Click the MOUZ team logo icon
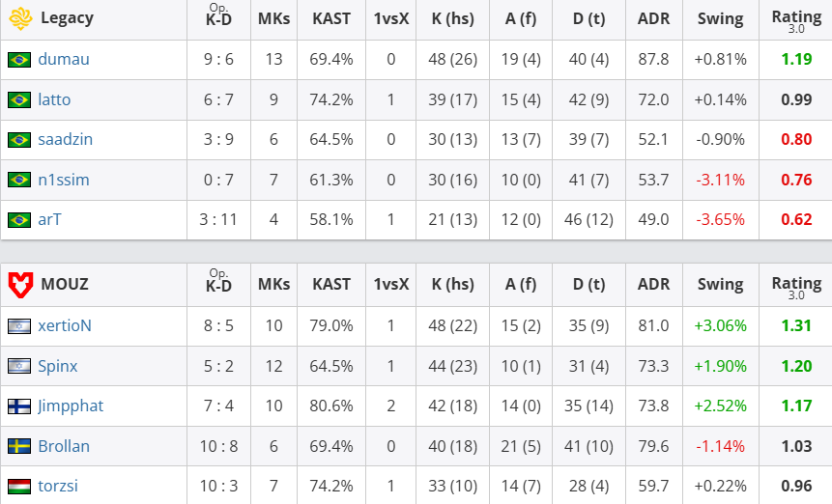 coord(20,285)
